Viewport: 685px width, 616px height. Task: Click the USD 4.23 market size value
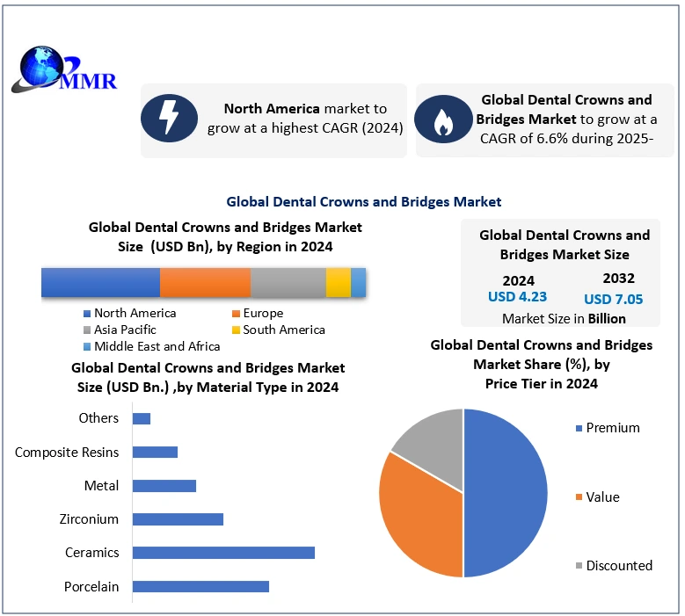(517, 297)
